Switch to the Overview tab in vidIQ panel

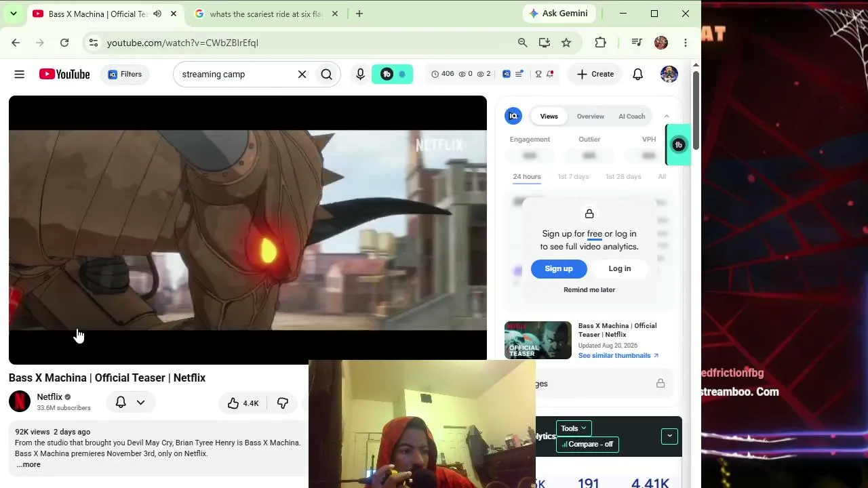click(x=591, y=117)
